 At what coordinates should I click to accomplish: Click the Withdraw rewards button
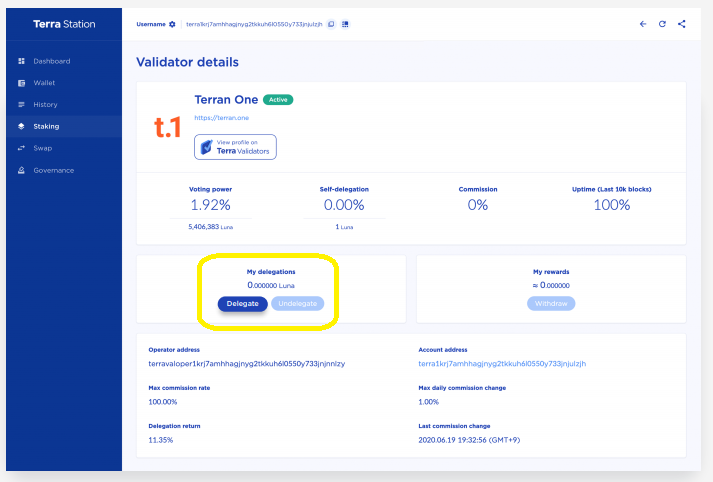(x=551, y=304)
